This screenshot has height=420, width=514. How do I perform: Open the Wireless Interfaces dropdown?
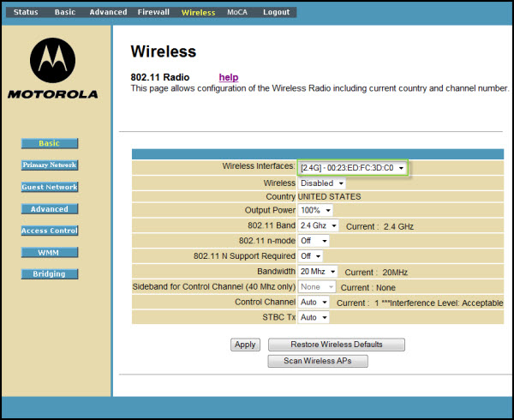(x=352, y=168)
